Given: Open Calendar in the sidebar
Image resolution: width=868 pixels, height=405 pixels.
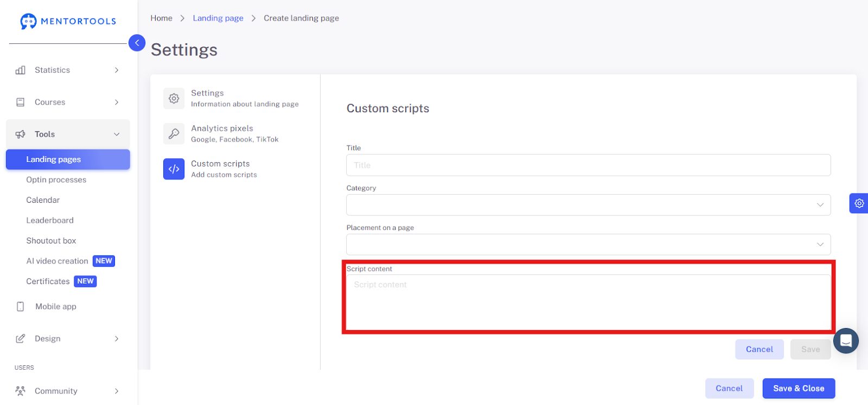Looking at the screenshot, I should [43, 200].
